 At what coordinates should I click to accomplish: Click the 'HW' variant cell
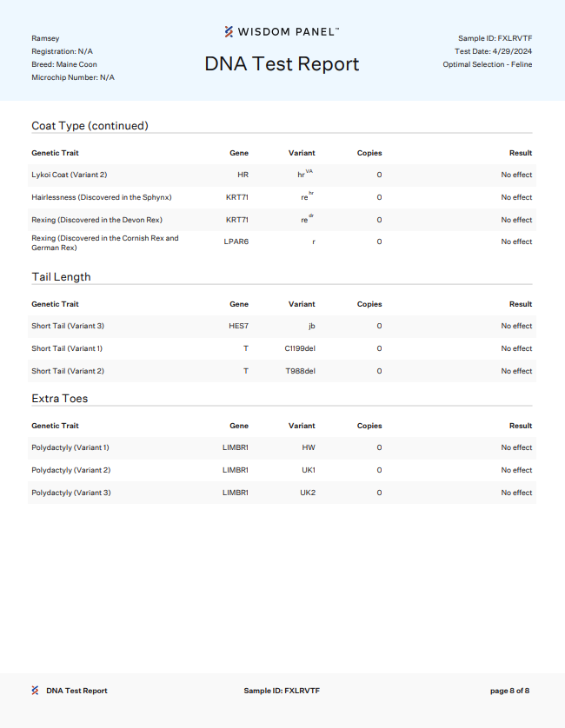coord(309,447)
